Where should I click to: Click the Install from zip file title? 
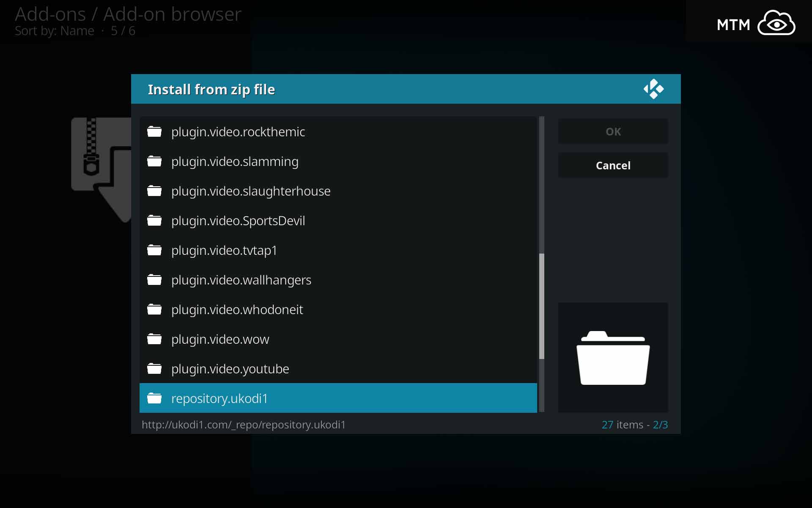pyautogui.click(x=211, y=90)
